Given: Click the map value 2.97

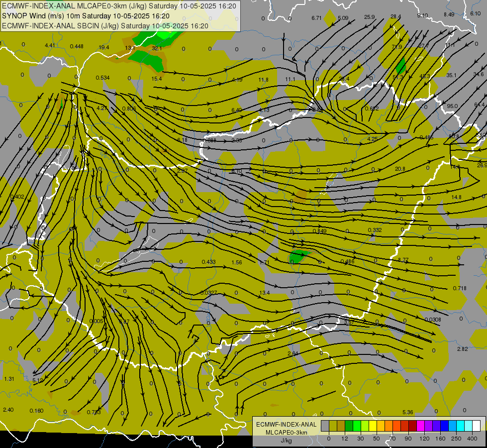Looking at the screenshot, I should point(183,171).
